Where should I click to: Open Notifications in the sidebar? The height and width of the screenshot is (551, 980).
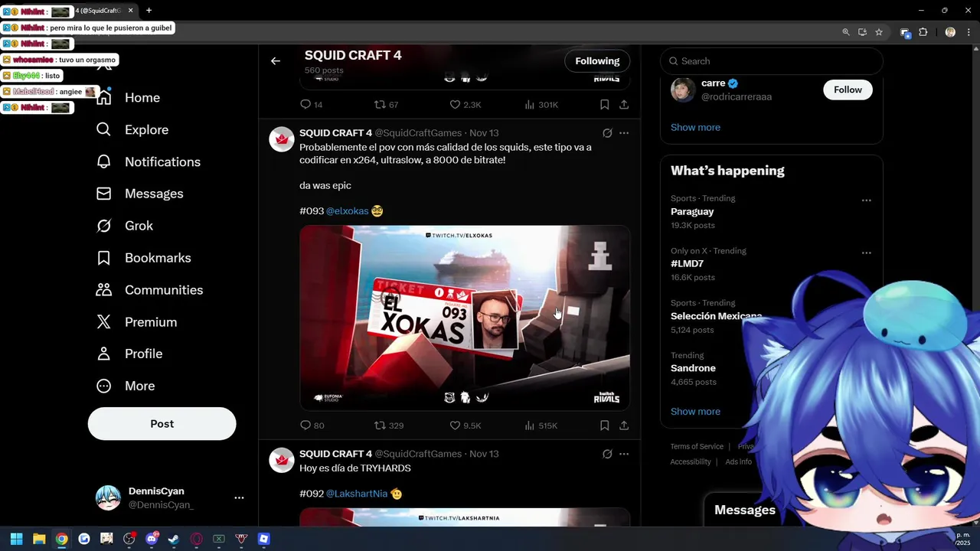[148, 162]
